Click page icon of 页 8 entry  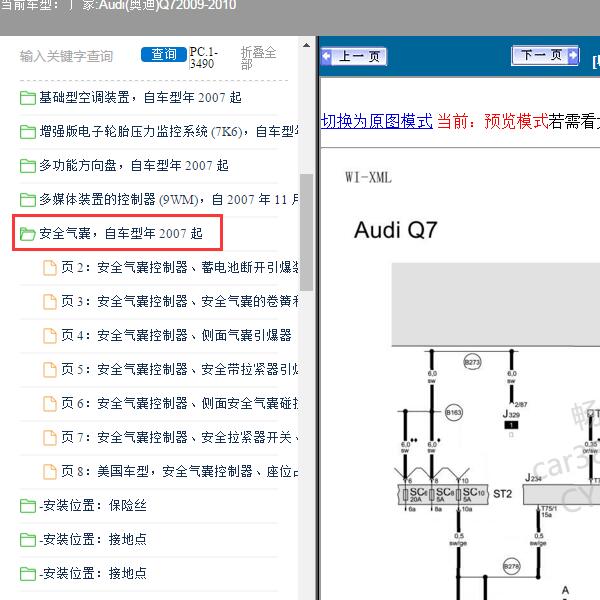coord(50,471)
